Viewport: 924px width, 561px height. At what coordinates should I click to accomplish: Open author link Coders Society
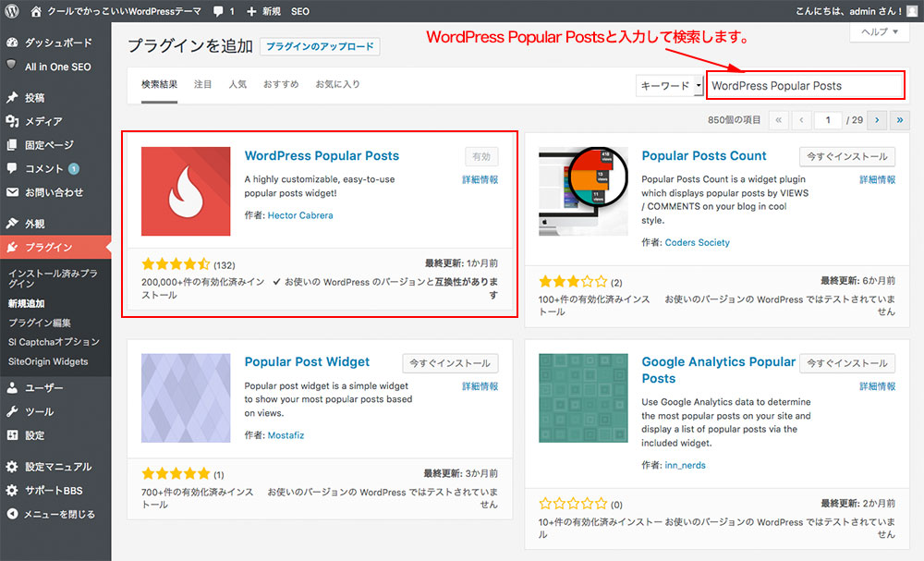(x=697, y=243)
